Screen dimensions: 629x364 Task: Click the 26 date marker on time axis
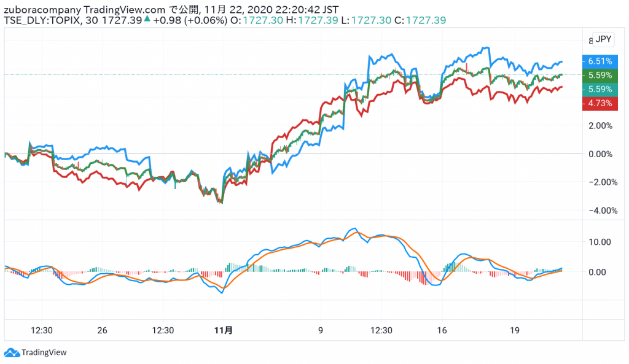click(102, 330)
